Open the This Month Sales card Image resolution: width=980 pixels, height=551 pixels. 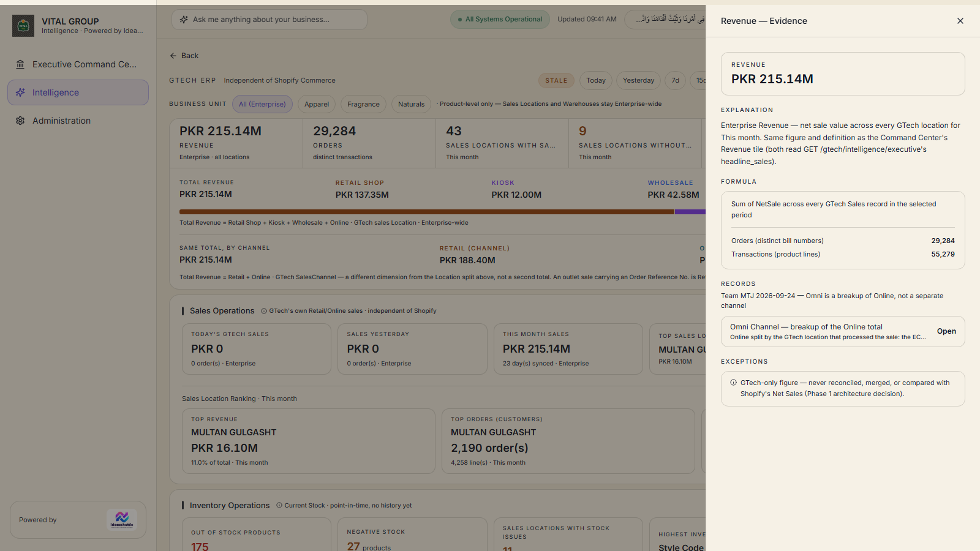[568, 349]
